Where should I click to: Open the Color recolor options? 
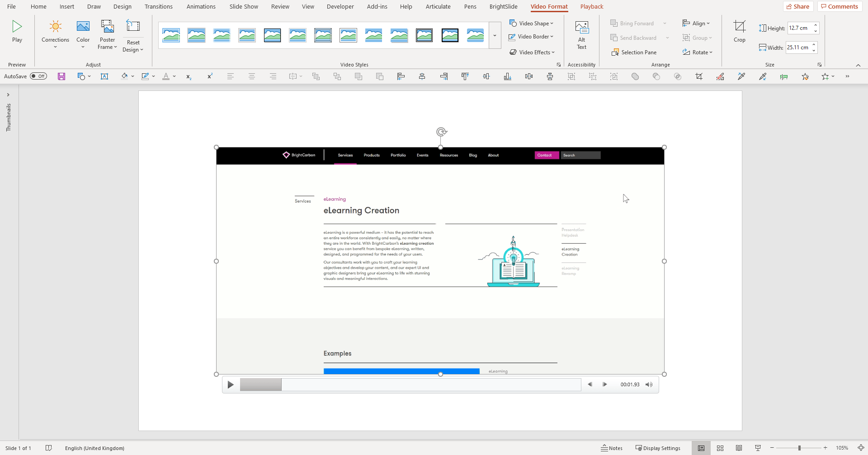pos(83,34)
